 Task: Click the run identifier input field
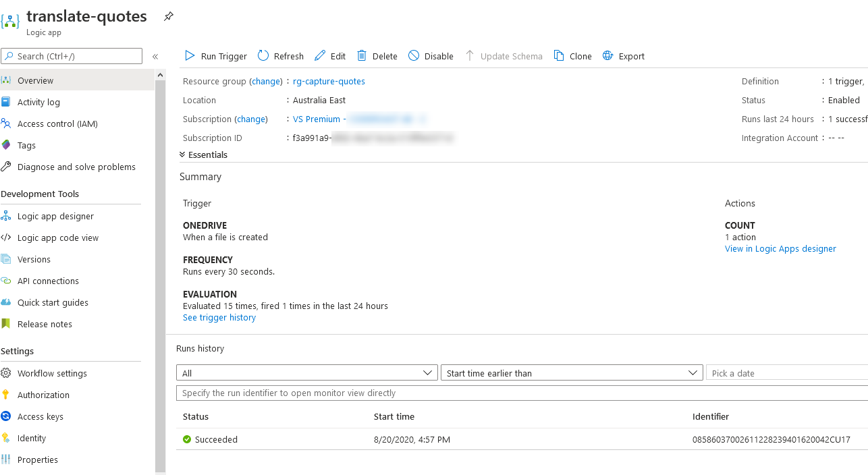522,393
